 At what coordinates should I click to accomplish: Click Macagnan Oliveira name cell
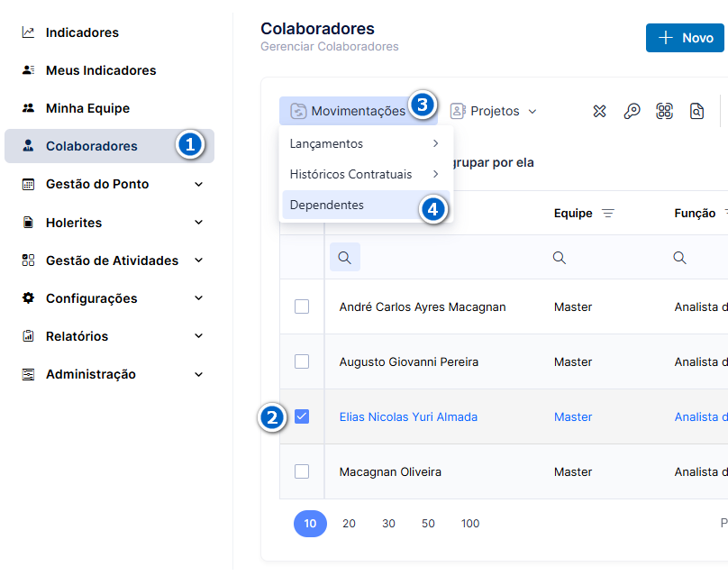[390, 472]
